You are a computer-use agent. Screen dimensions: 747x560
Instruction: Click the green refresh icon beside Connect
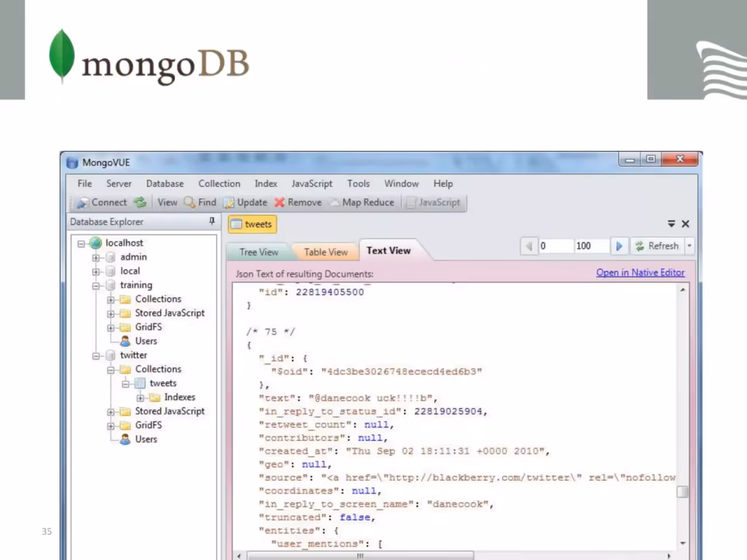point(139,202)
